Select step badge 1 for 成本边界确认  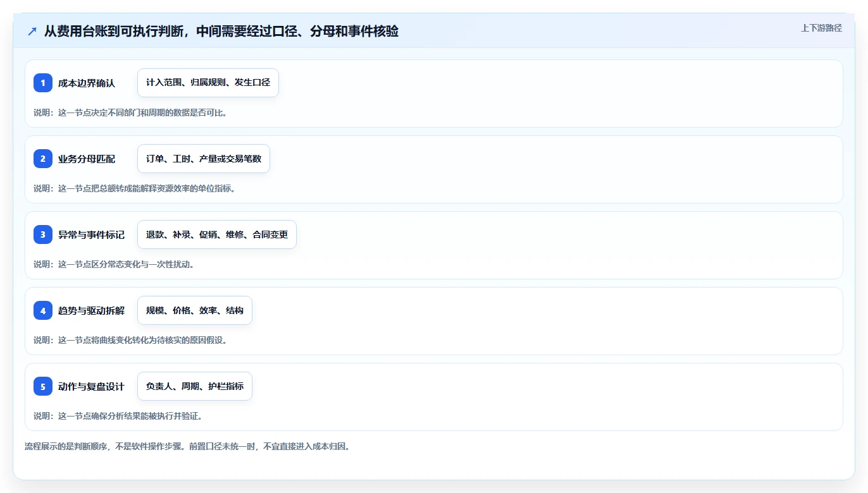pyautogui.click(x=43, y=83)
